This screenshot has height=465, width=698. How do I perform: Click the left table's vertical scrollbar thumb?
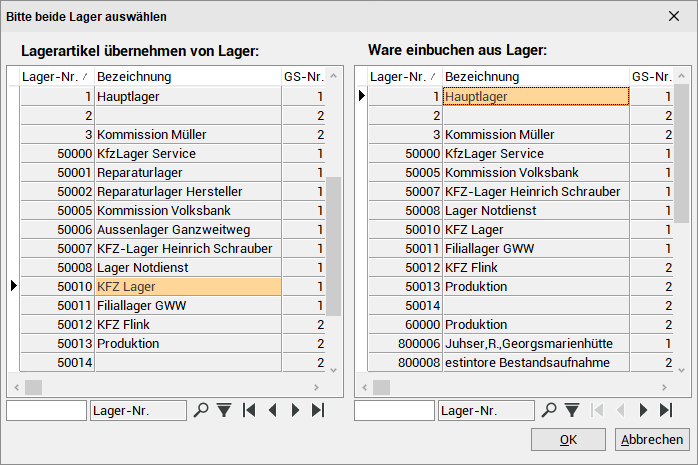click(x=333, y=247)
